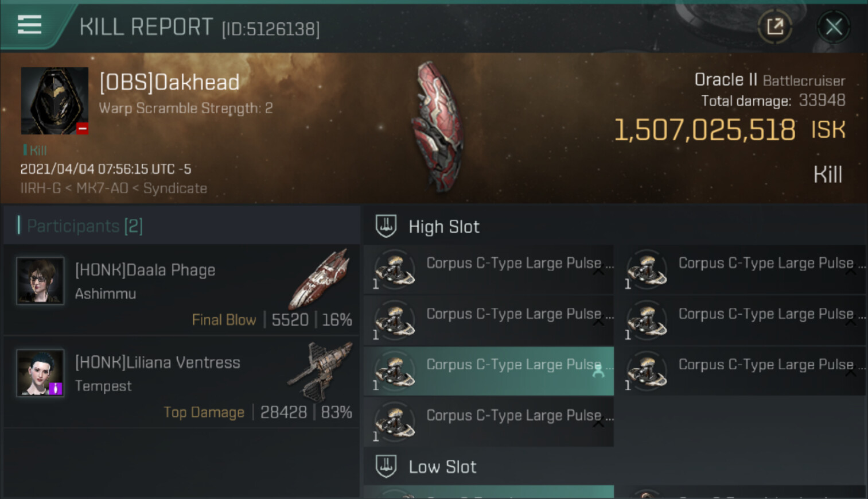Expand the Low Slot section header
868x499 pixels.
(442, 467)
